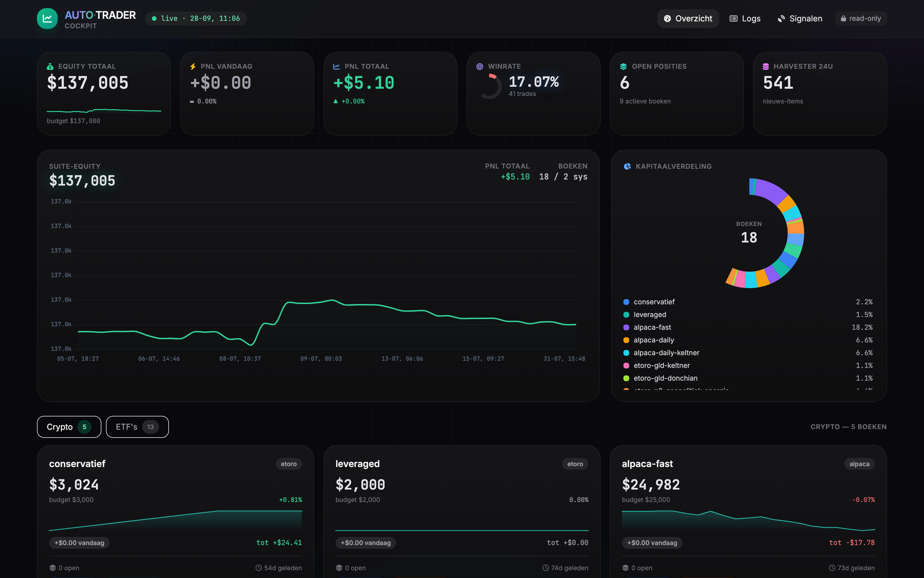Click the etoro badge on leveraged card

tap(575, 464)
